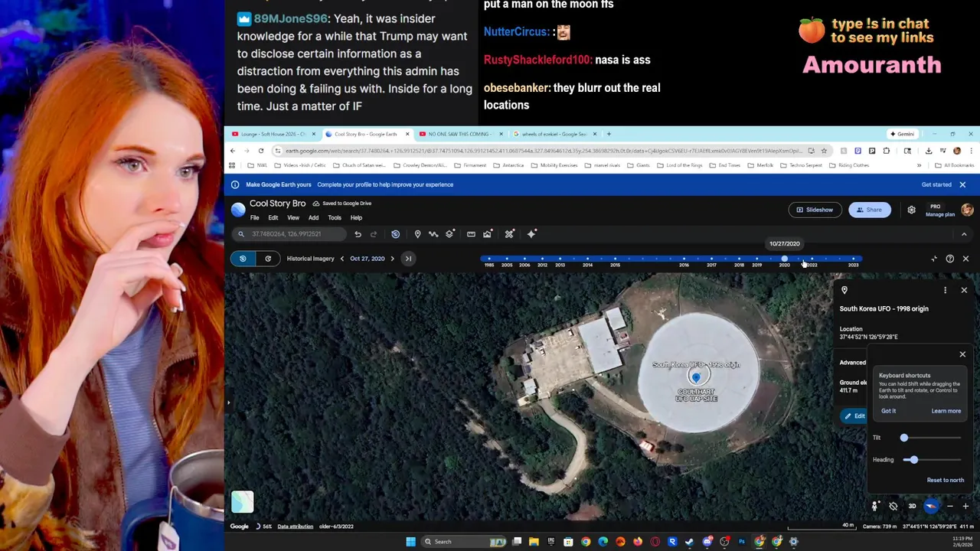This screenshot has height=551, width=980.
Task: Click the zoom out minus button
Action: coord(950,506)
